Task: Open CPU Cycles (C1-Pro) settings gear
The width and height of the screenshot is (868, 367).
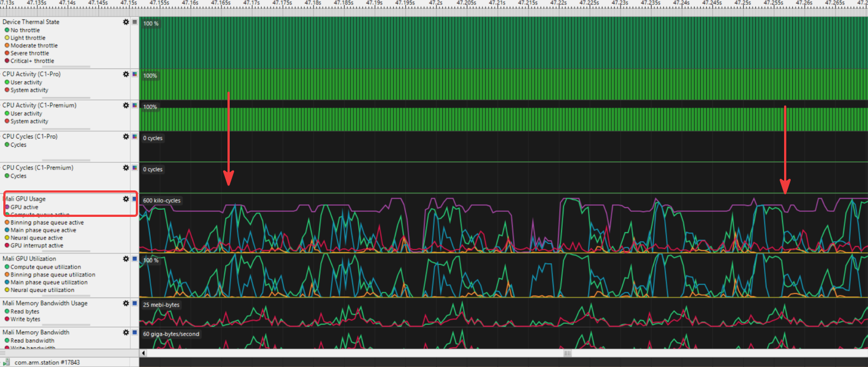Action: point(126,136)
